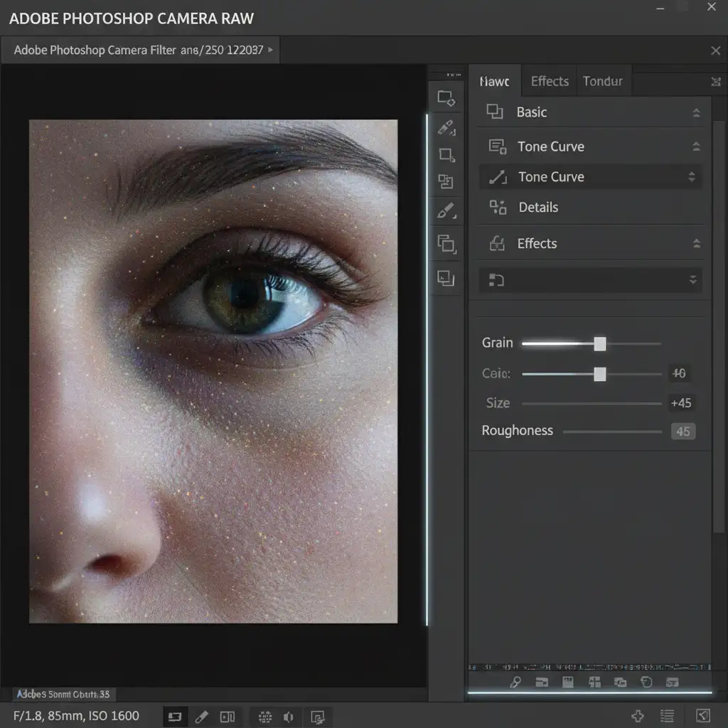Click the magnifier icon in panel footer
The width and height of the screenshot is (728, 728).
[515, 682]
